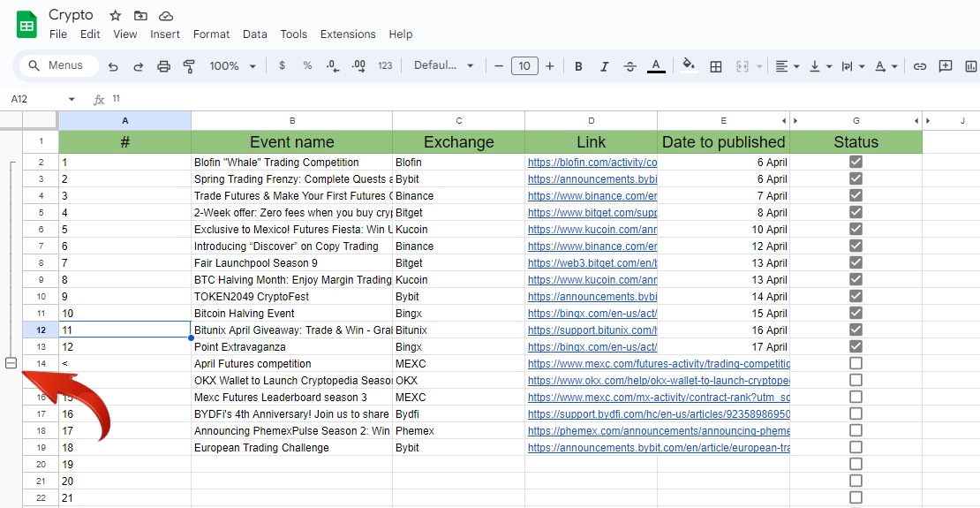
Task: Open more number formats (123)
Action: [386, 65]
